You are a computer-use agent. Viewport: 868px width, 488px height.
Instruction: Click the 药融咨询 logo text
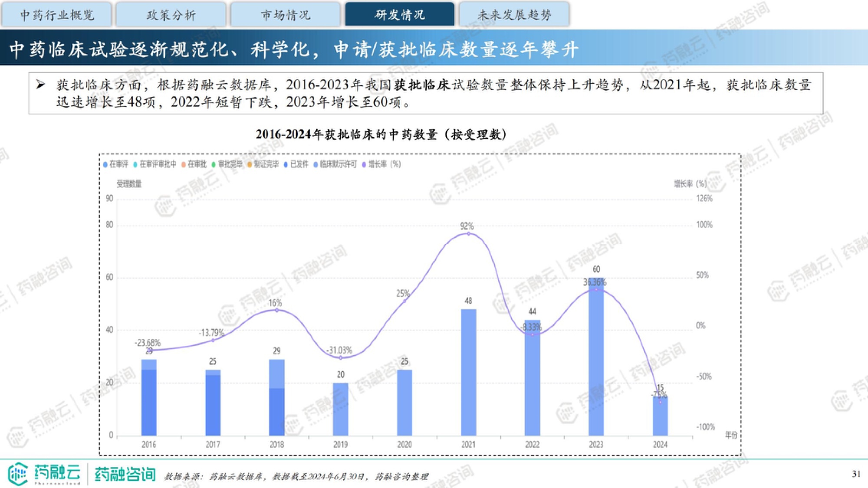(x=125, y=475)
